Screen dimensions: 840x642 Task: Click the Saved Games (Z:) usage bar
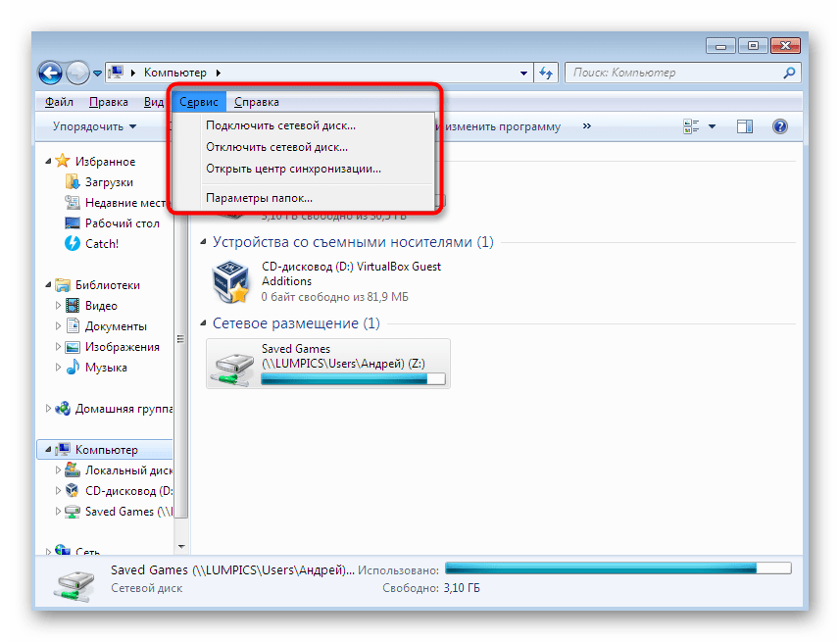[x=353, y=379]
